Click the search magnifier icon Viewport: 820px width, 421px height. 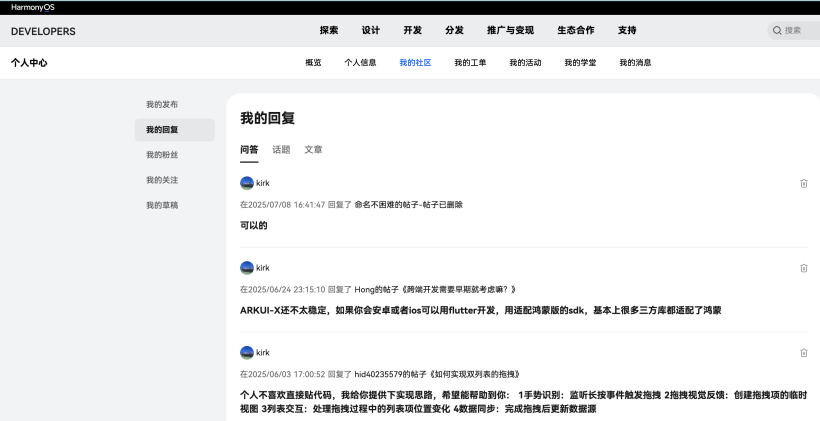coord(777,31)
